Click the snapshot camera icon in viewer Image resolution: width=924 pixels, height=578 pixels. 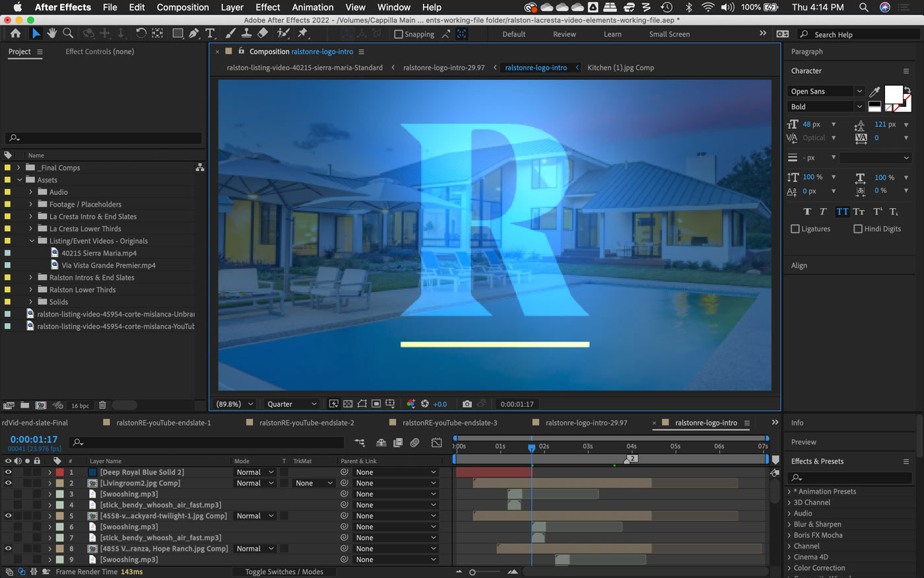coord(467,404)
